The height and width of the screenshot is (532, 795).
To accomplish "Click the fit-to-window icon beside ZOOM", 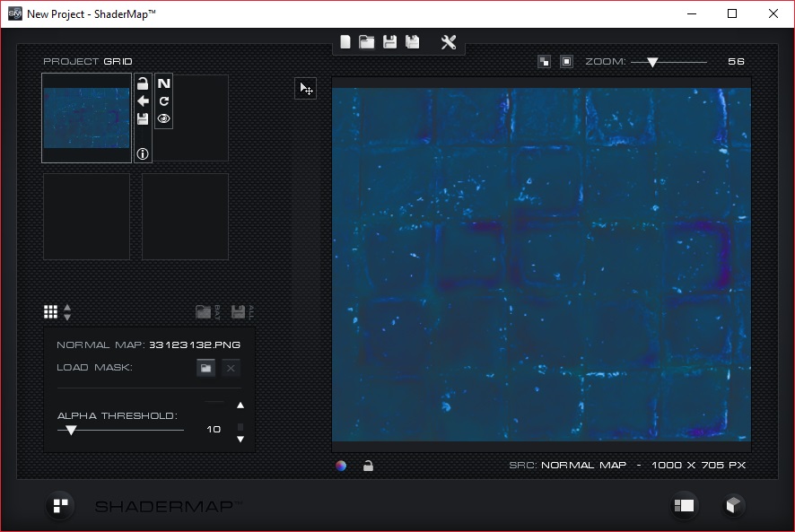I will pos(566,61).
